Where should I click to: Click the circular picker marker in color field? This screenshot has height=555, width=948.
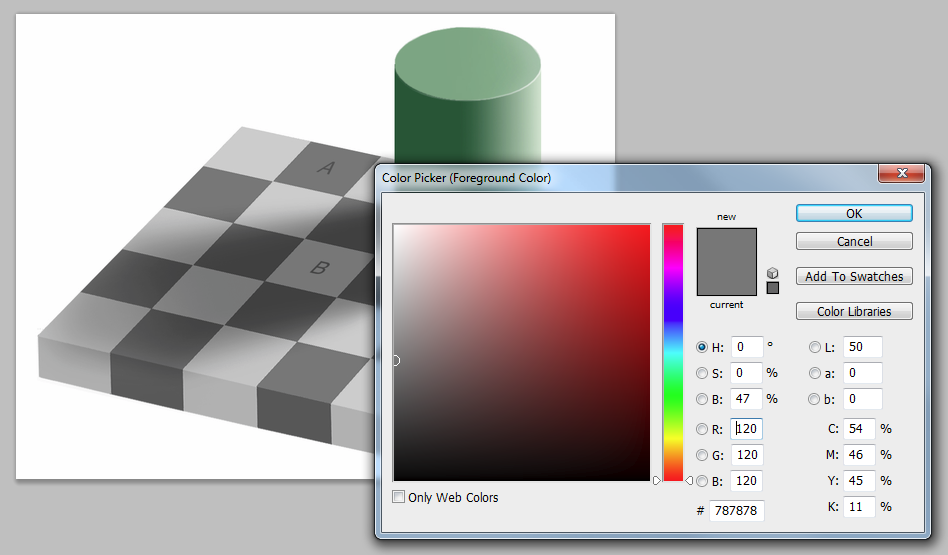(396, 360)
